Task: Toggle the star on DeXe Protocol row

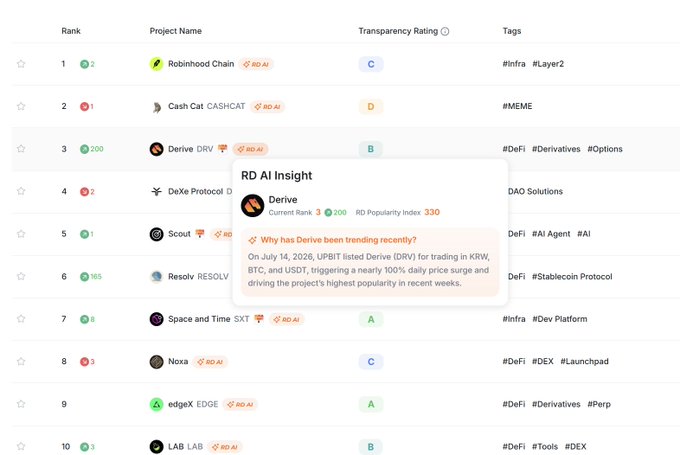Action: click(x=21, y=191)
